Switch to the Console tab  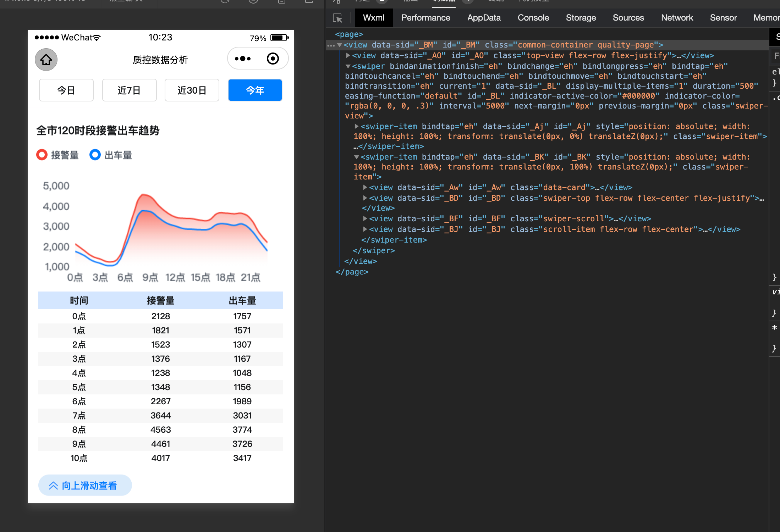pos(533,18)
